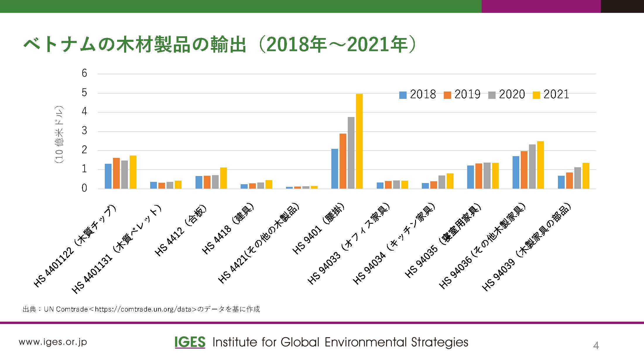Click the HS 4401131 (木質ペレット) axis label

117,249
